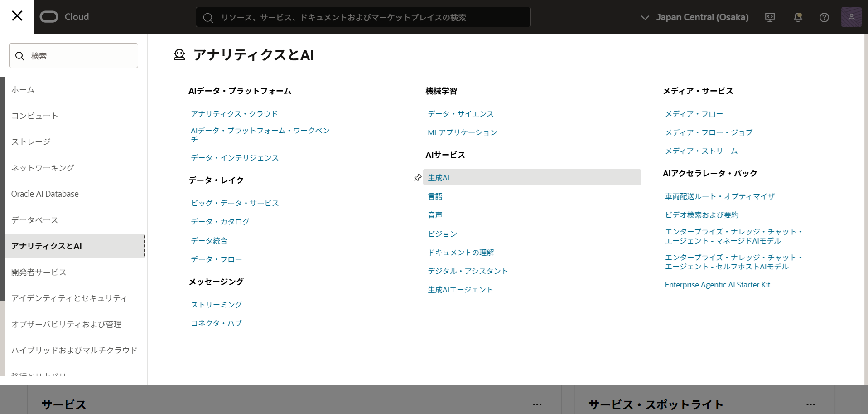Select ネットワーキング in the side menu
The height and width of the screenshot is (414, 868).
coord(43,168)
